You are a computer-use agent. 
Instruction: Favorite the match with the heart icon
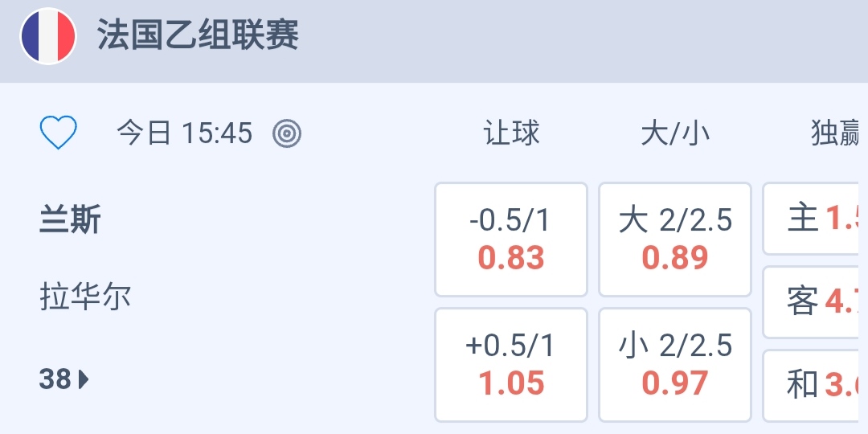[x=59, y=133]
